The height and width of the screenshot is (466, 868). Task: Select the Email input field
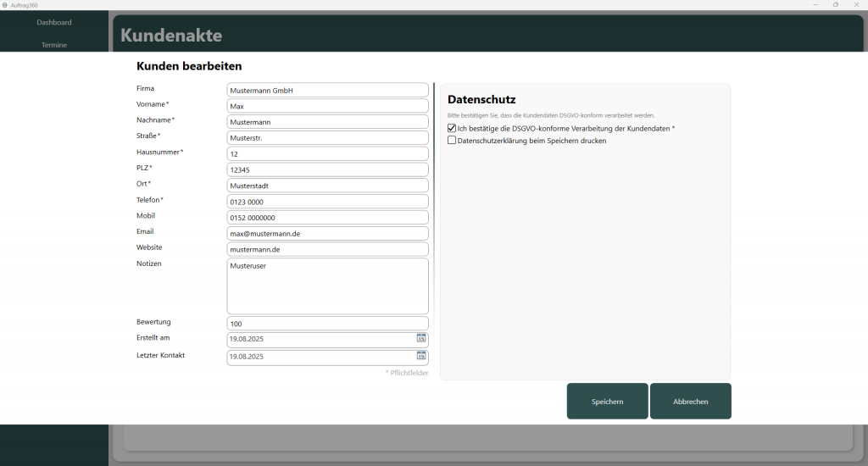[x=327, y=233]
